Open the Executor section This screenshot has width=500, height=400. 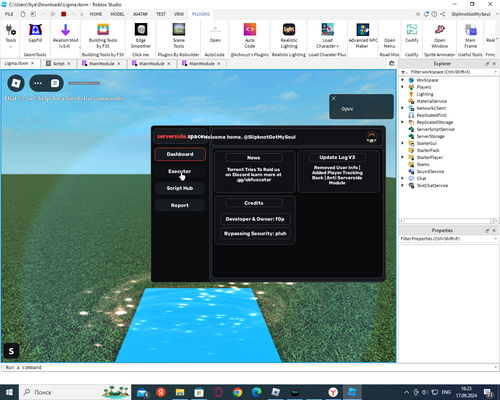pyautogui.click(x=180, y=171)
